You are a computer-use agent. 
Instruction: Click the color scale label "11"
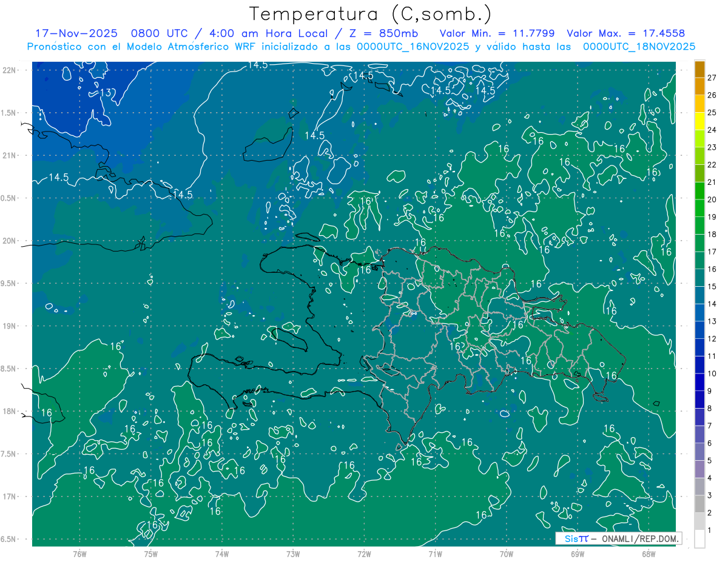pyautogui.click(x=713, y=356)
